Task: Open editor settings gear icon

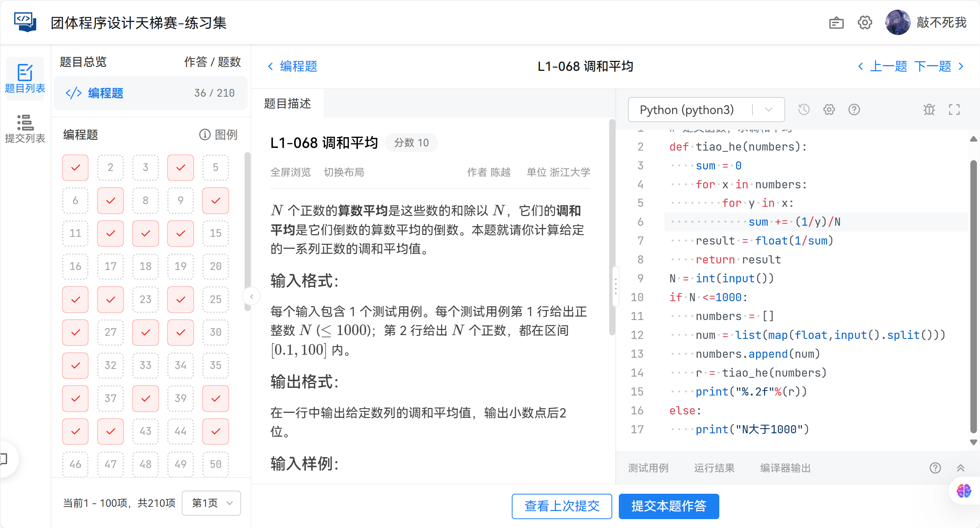Action: [x=829, y=110]
